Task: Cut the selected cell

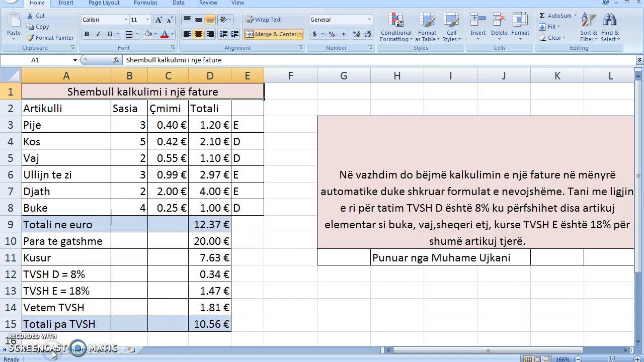Action: 36,16
